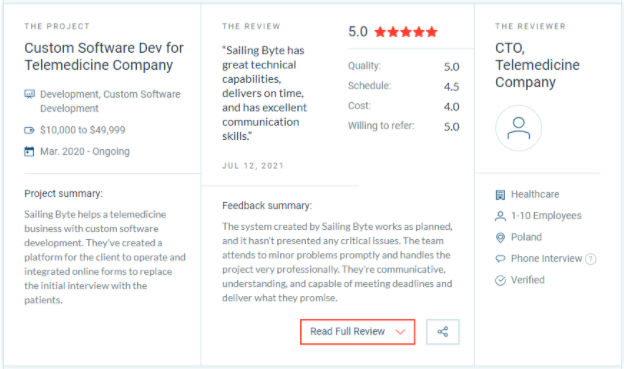Expand the Read Full Review button

click(x=357, y=332)
